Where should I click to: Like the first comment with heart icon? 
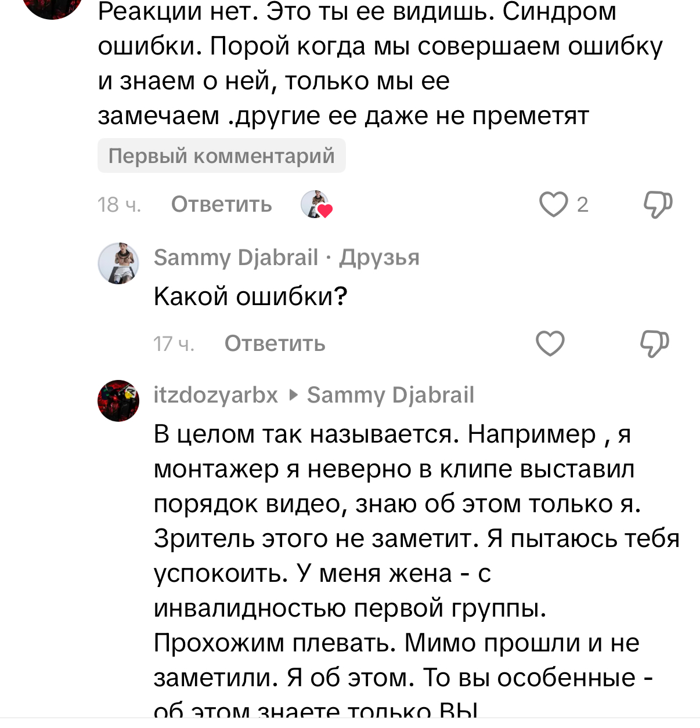click(553, 204)
